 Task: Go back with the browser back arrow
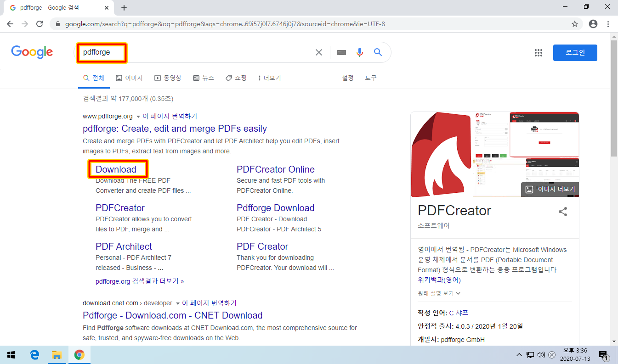pos(10,24)
